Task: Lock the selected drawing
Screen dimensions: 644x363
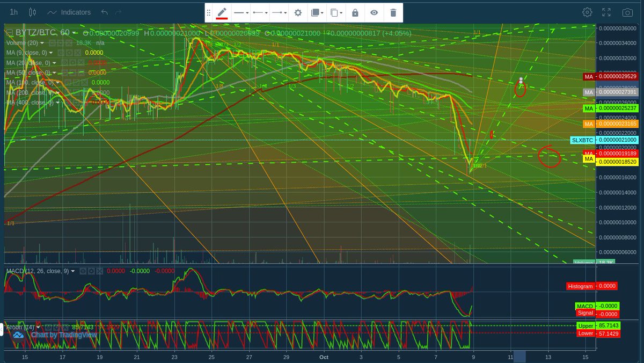Action: pos(355,12)
